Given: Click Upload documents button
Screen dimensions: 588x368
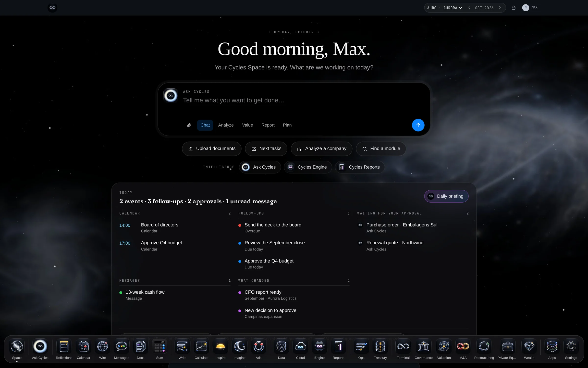Looking at the screenshot, I should click(x=212, y=149).
